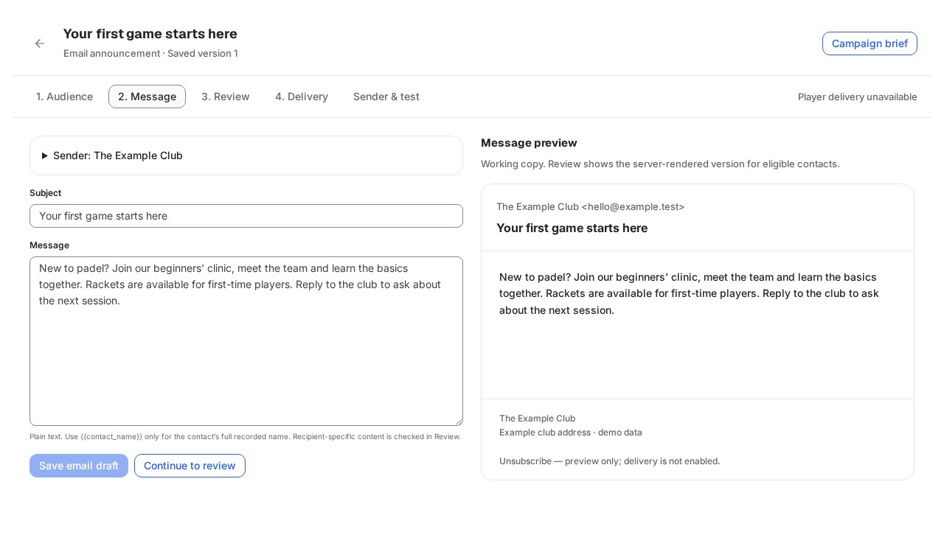Viewport: 944px width, 560px height.
Task: Click the Player delivery unavailable status
Action: (x=858, y=97)
